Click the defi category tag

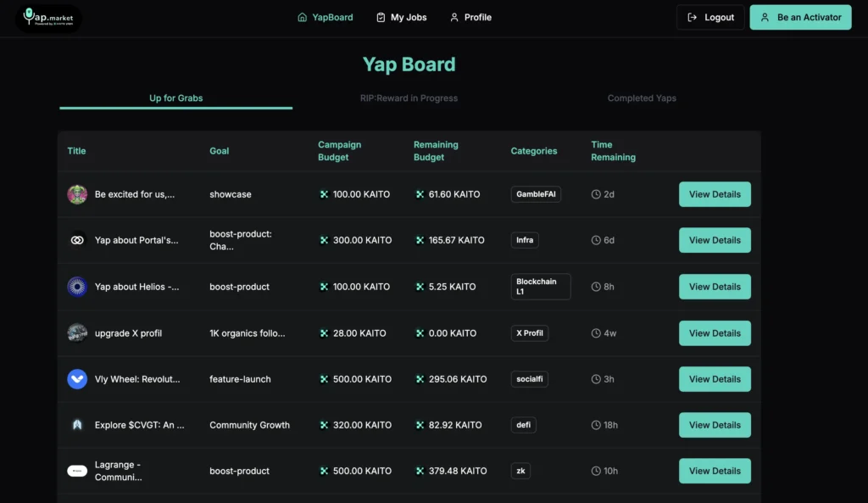pyautogui.click(x=523, y=425)
